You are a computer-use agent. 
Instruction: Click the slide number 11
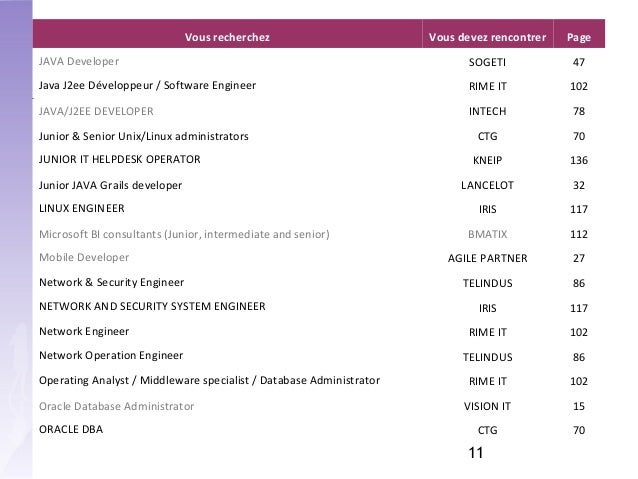coord(475,453)
